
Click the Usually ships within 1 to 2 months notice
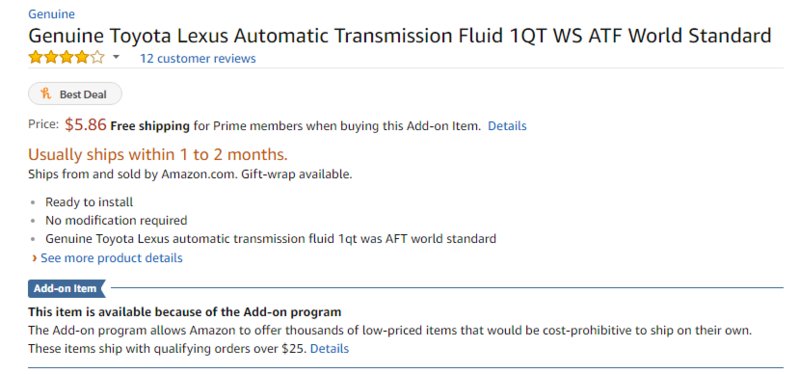(158, 154)
